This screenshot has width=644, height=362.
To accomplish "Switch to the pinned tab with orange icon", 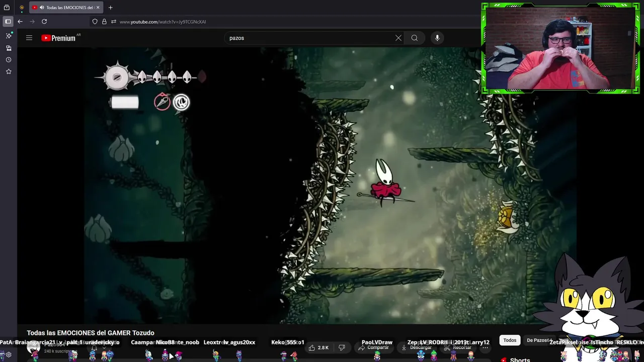I will (22, 8).
